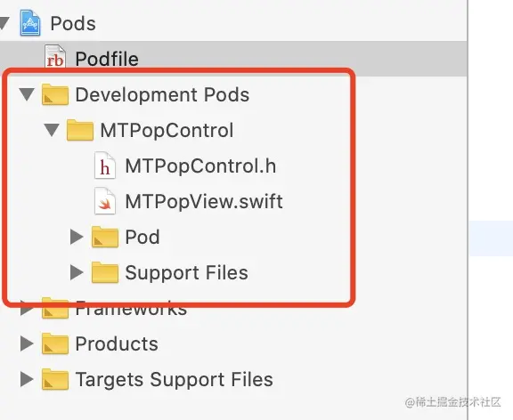Expand the Support Files disclosure triangle
The height and width of the screenshot is (420, 513).
(77, 272)
